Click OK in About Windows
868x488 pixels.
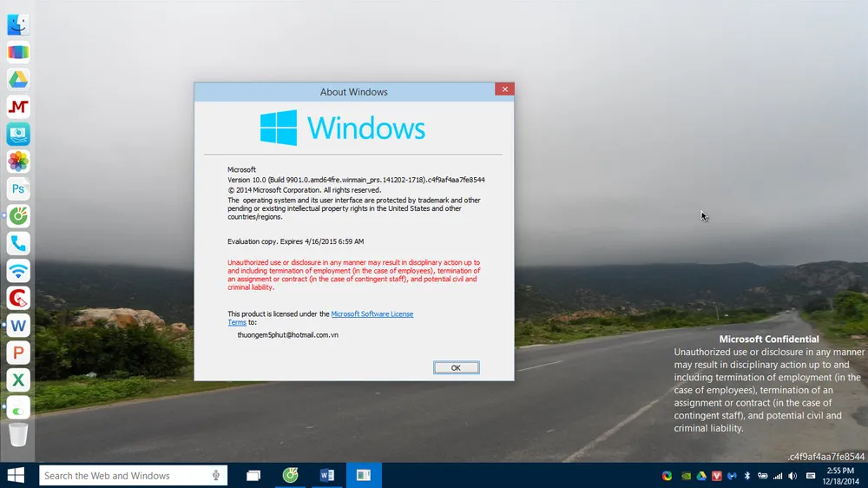pos(457,368)
